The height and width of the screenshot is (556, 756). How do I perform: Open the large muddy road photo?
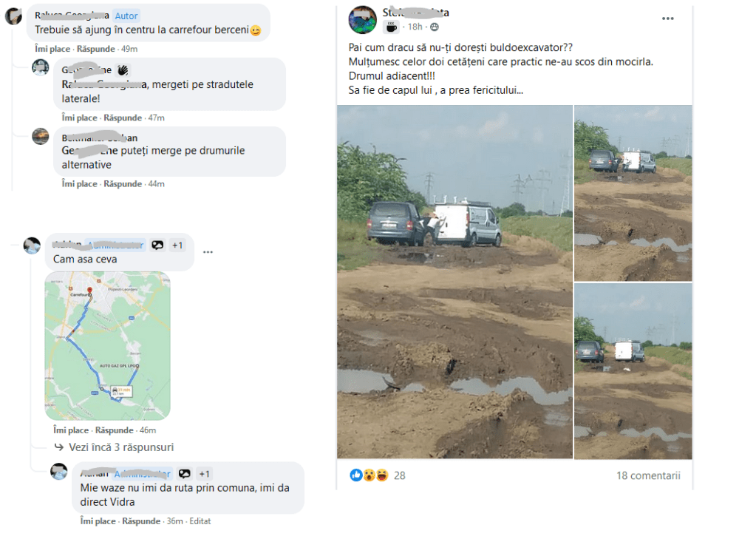(x=454, y=281)
